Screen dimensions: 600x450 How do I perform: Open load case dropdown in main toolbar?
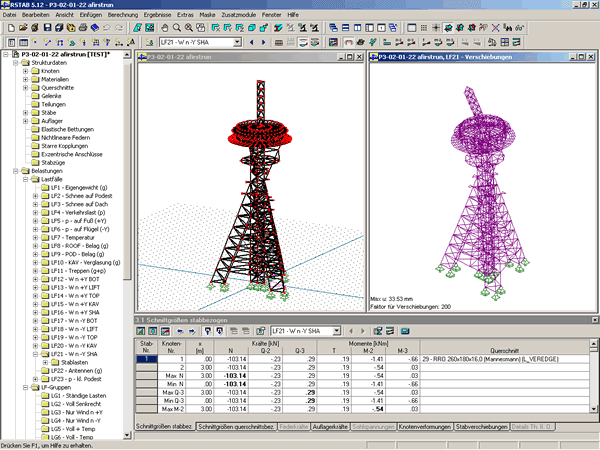pos(237,43)
